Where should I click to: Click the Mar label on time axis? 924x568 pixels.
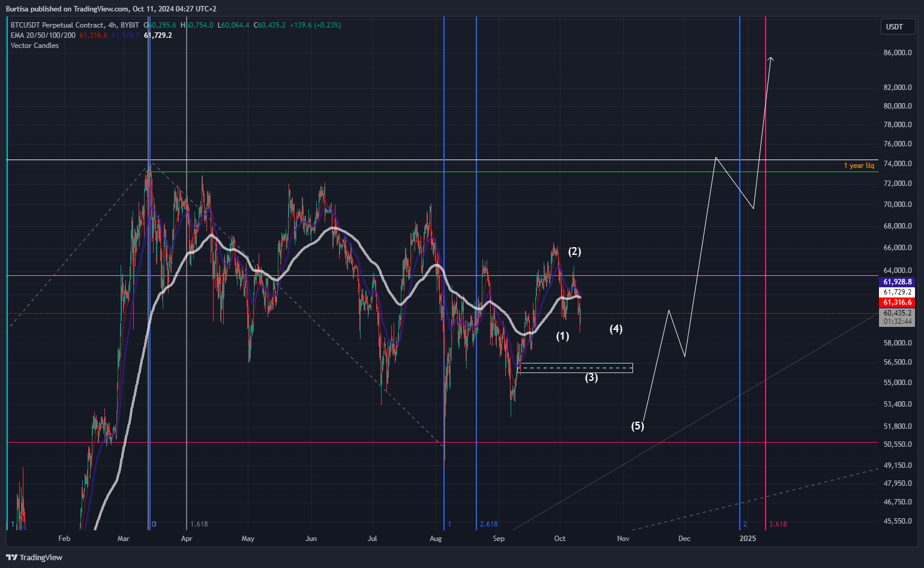tap(124, 539)
